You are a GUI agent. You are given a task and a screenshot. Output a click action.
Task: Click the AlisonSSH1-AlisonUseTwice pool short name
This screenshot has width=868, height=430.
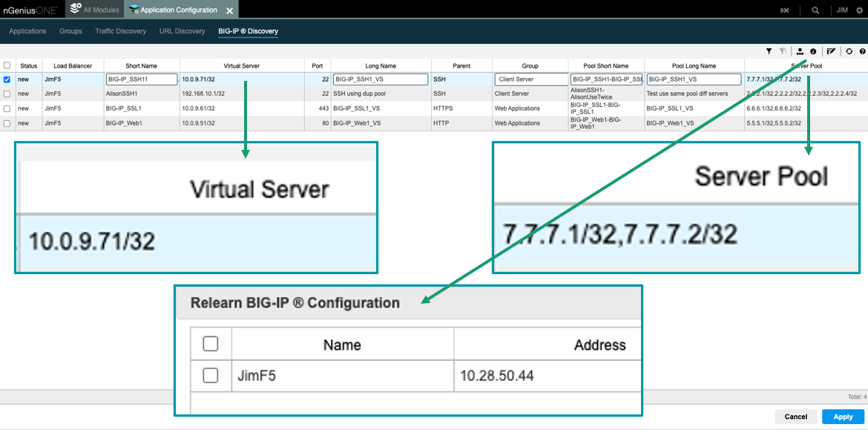click(x=606, y=94)
